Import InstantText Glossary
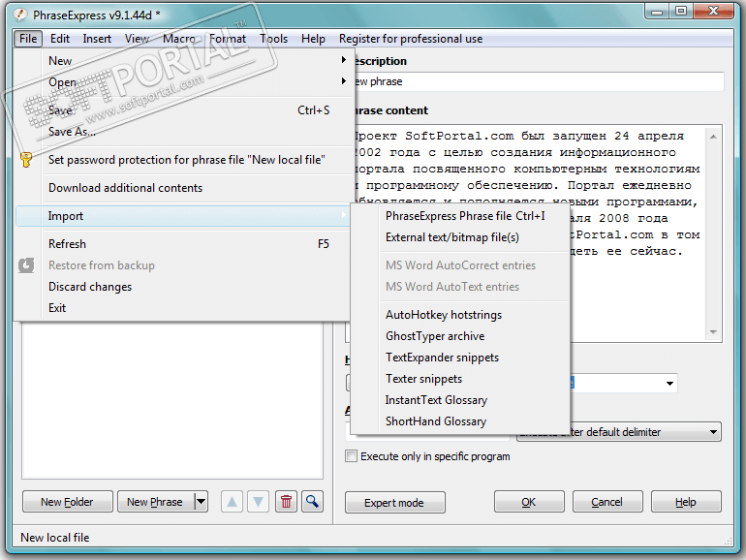746x560 pixels. (461, 400)
